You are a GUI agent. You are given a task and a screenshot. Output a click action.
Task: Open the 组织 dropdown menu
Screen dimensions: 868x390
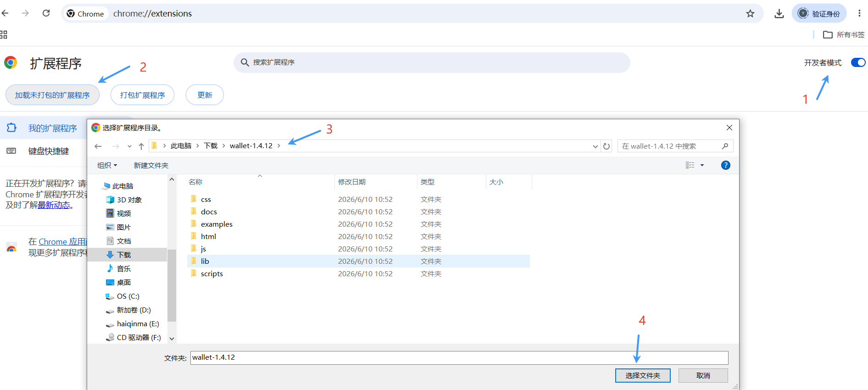pyautogui.click(x=107, y=165)
